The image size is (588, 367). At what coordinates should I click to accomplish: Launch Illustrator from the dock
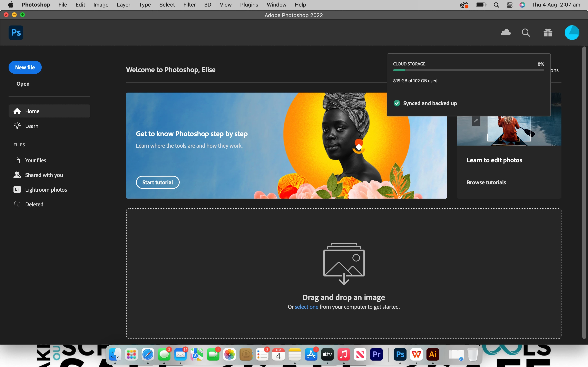coord(433,355)
